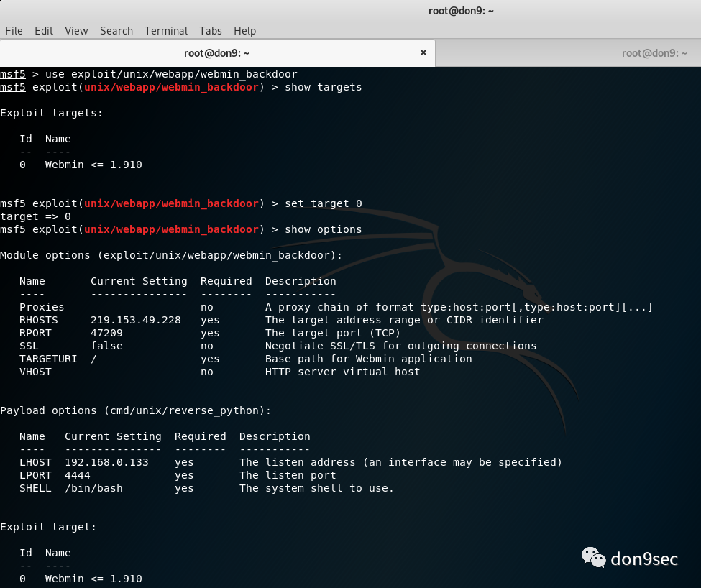Click the SSL setting false
This screenshot has height=588, width=701.
tap(106, 346)
